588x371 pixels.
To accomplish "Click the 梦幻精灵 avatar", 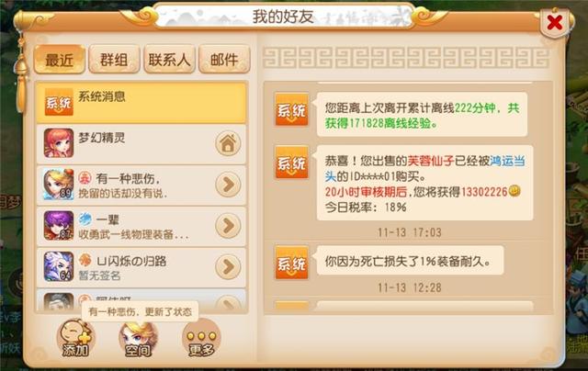I will coord(59,142).
